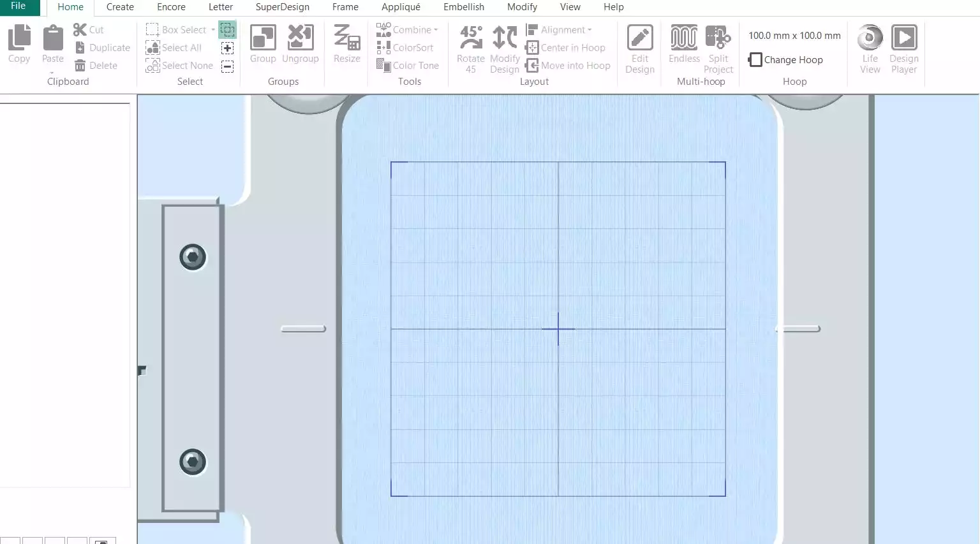
Task: Toggle the add to selection icon
Action: (x=227, y=48)
